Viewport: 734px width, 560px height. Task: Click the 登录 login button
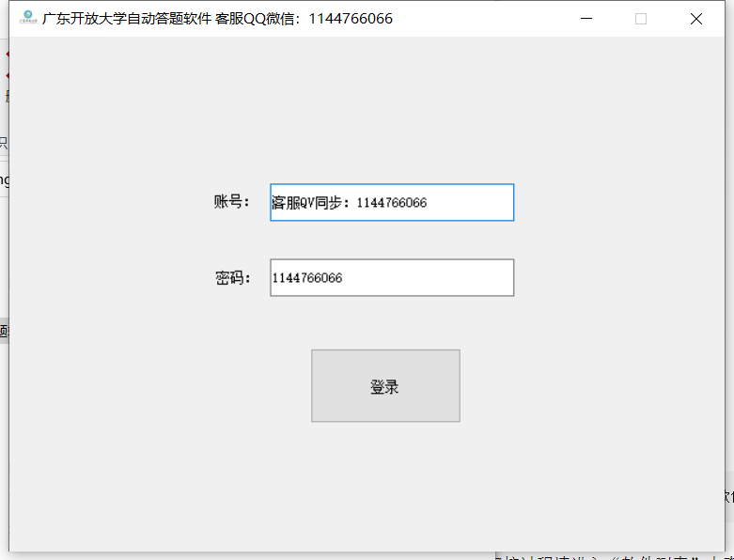(x=385, y=385)
